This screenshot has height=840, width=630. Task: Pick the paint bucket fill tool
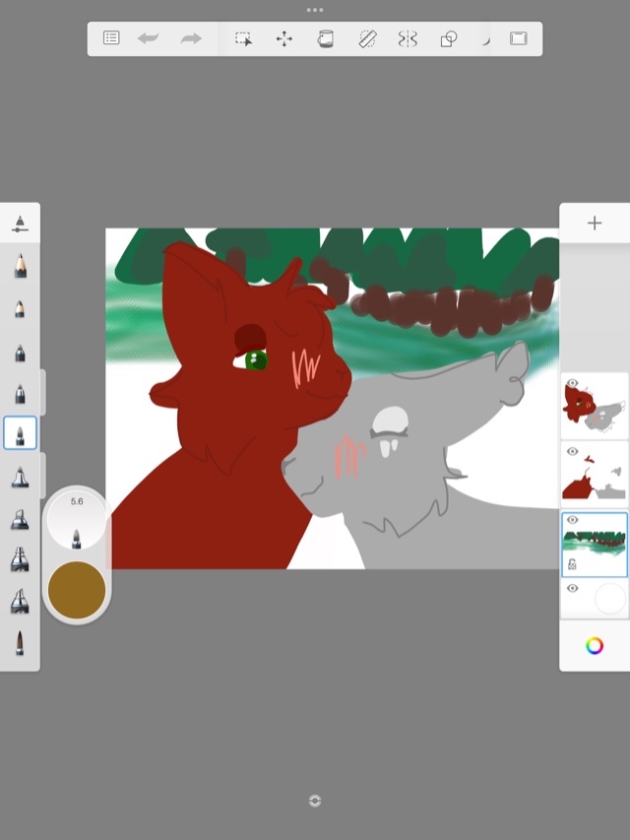coord(325,38)
